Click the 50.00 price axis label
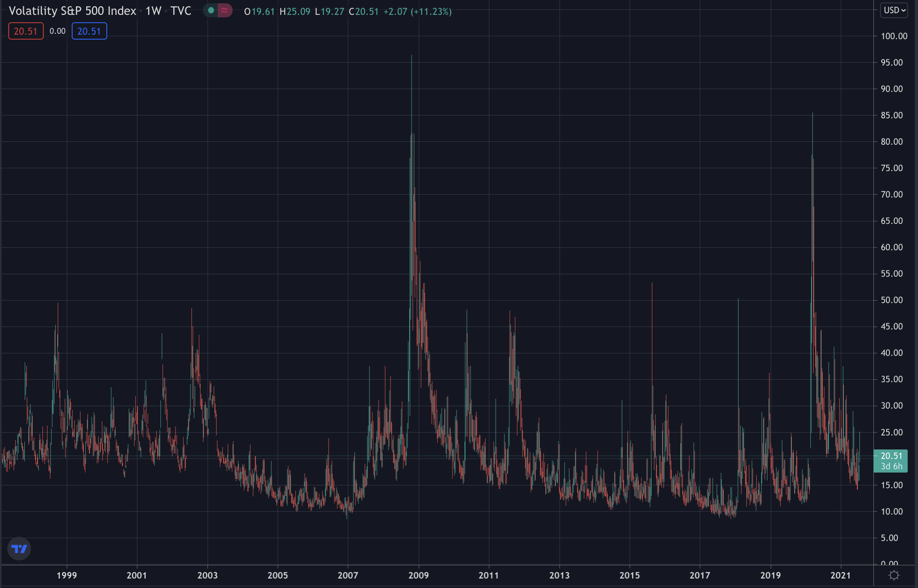The image size is (918, 588). tap(892, 300)
